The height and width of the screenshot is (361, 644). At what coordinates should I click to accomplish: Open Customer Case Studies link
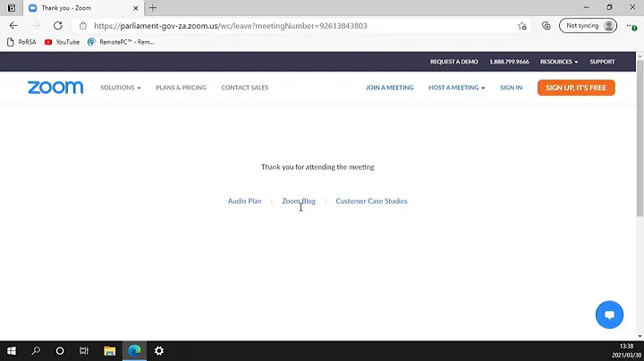(x=371, y=201)
